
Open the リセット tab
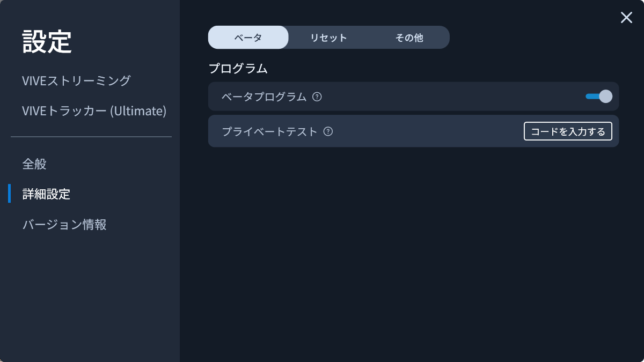tap(328, 38)
